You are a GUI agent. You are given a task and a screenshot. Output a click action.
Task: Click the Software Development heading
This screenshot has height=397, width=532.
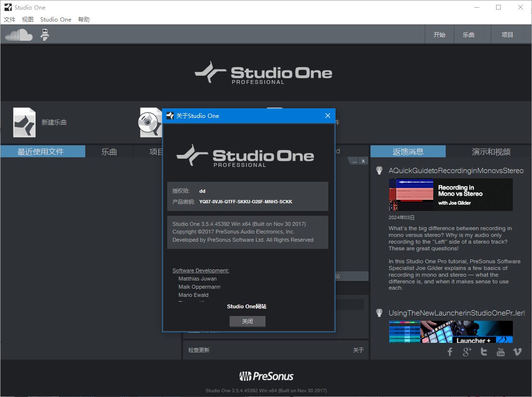click(200, 270)
